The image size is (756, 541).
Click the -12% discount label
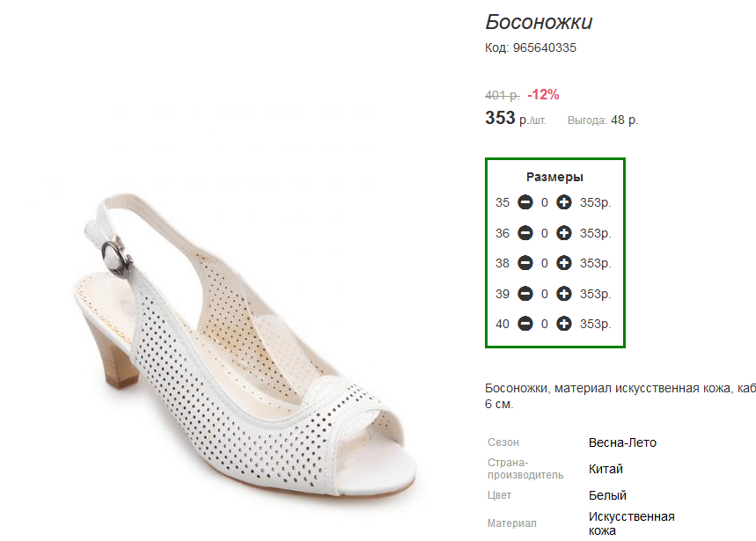click(x=543, y=95)
